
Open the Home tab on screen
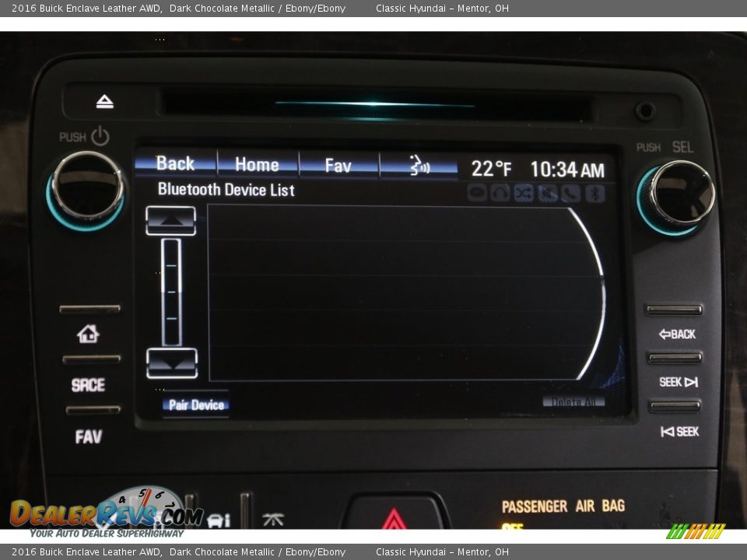pyautogui.click(x=257, y=165)
